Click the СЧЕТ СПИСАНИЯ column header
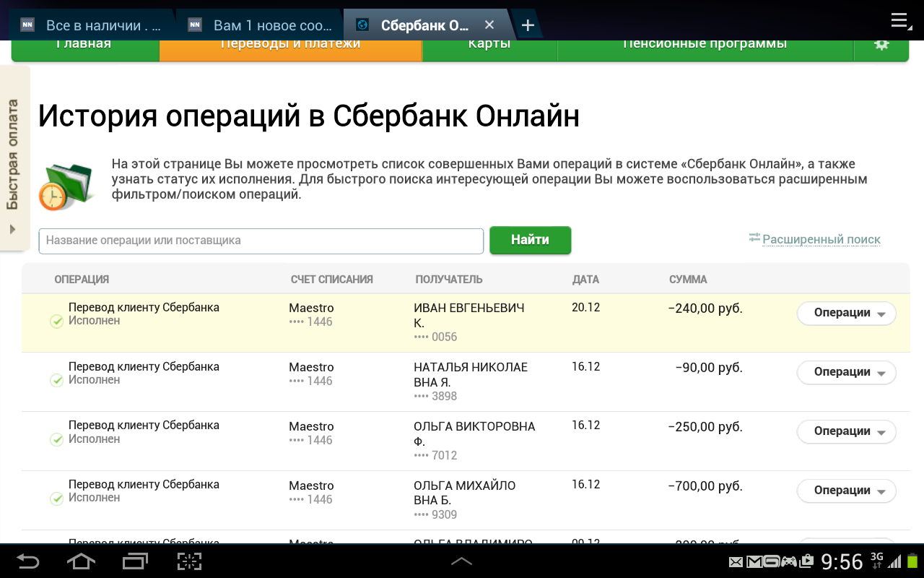 (x=331, y=280)
